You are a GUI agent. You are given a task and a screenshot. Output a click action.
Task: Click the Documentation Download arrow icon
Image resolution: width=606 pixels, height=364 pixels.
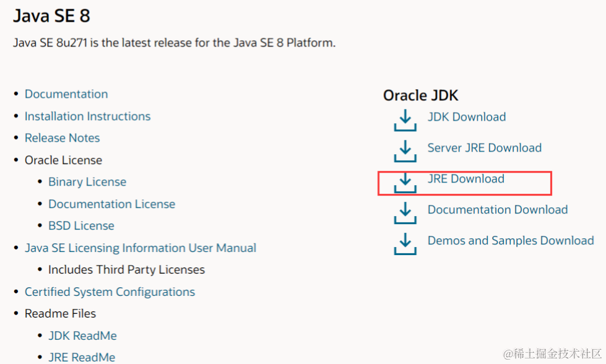[405, 213]
